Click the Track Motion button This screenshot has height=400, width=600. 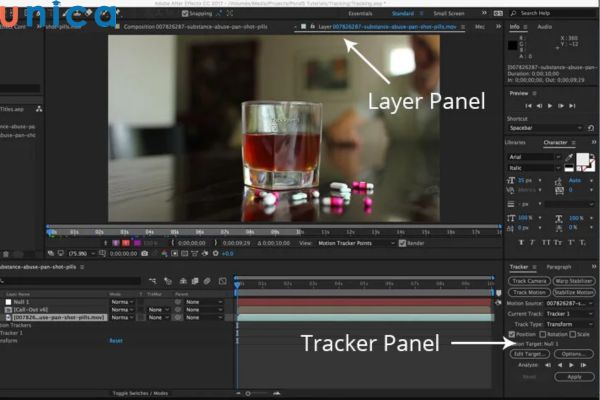529,292
